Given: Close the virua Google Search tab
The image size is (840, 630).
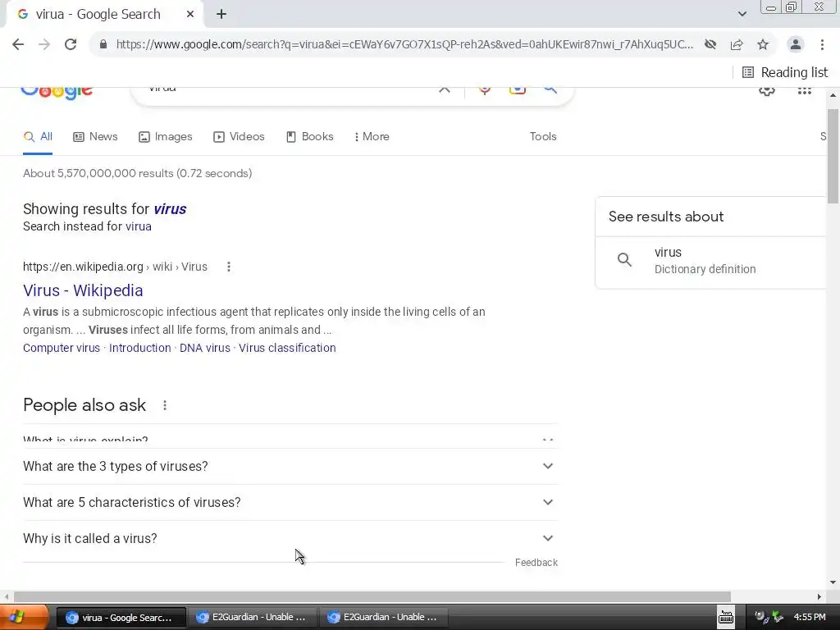Looking at the screenshot, I should click(190, 15).
